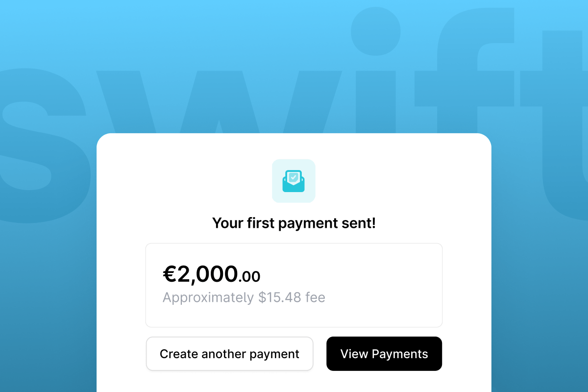Select the Approximately $15.48 fee text
588x392 pixels.
(244, 297)
